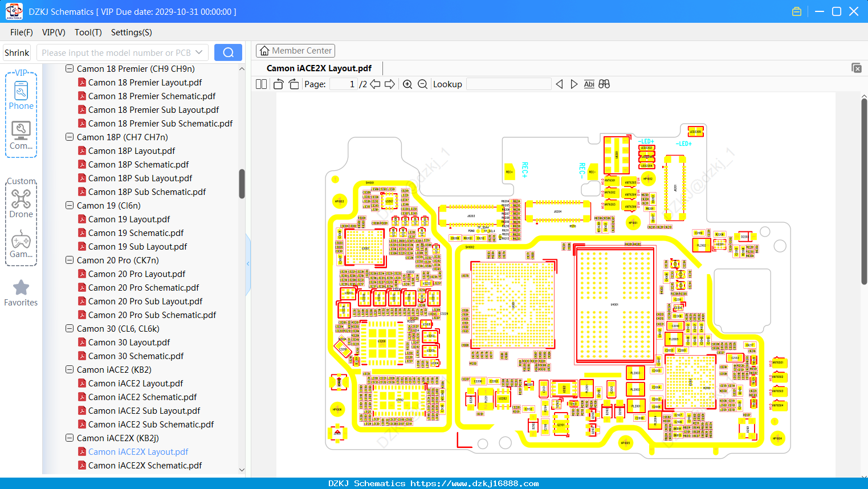Go to the next page arrow
868x489 pixels.
coord(390,84)
